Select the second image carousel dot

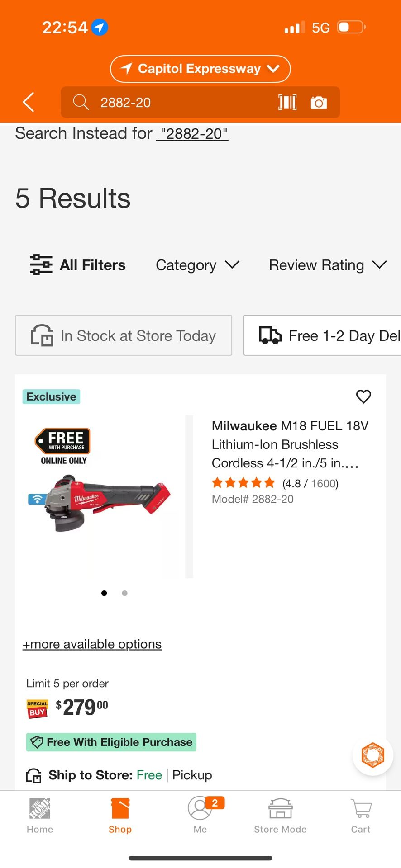tap(124, 593)
